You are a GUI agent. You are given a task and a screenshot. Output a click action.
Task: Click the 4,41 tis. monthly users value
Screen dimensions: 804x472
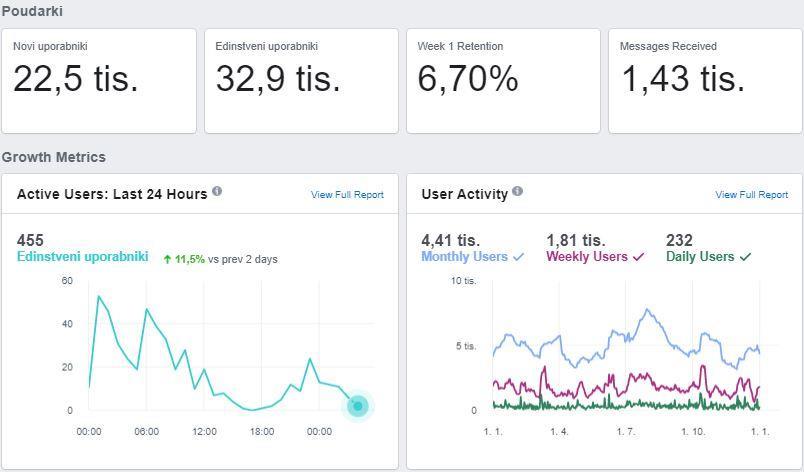[x=451, y=240]
